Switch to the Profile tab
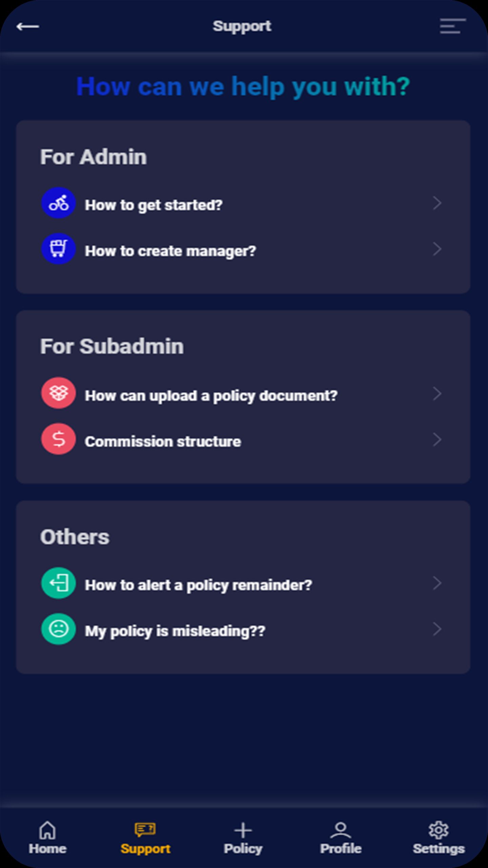Viewport: 488px width, 868px height. pos(341,837)
